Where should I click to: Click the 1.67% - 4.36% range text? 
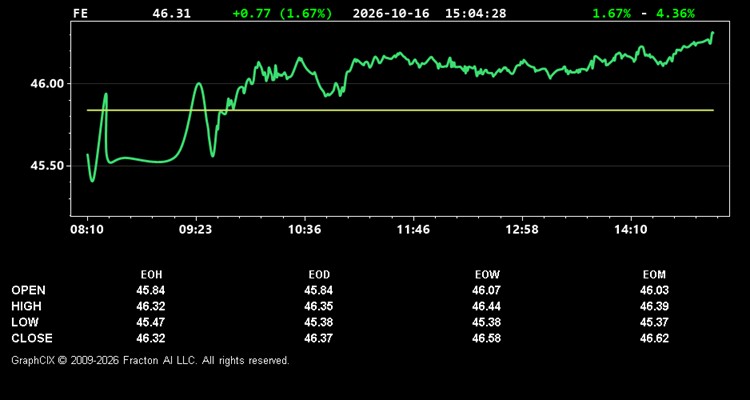point(643,13)
